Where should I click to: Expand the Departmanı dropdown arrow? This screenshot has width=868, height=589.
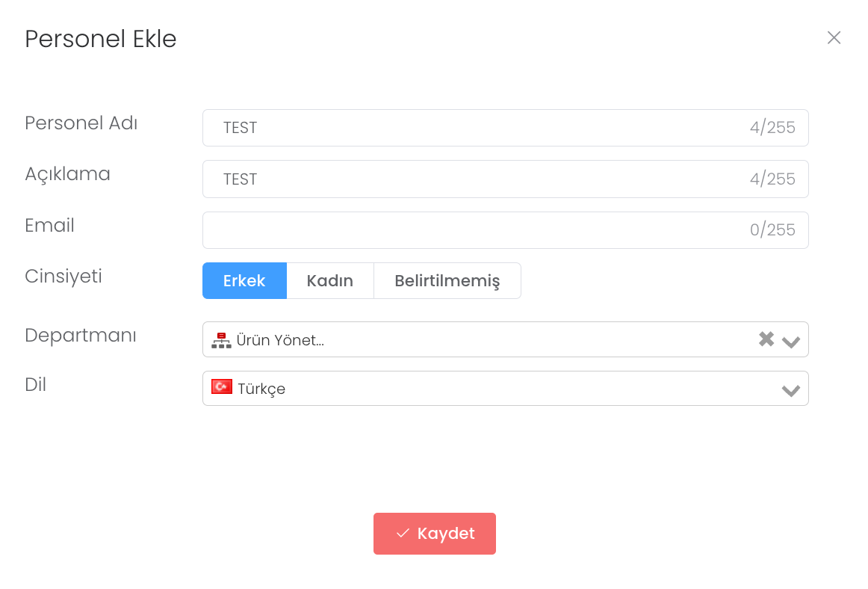(791, 342)
